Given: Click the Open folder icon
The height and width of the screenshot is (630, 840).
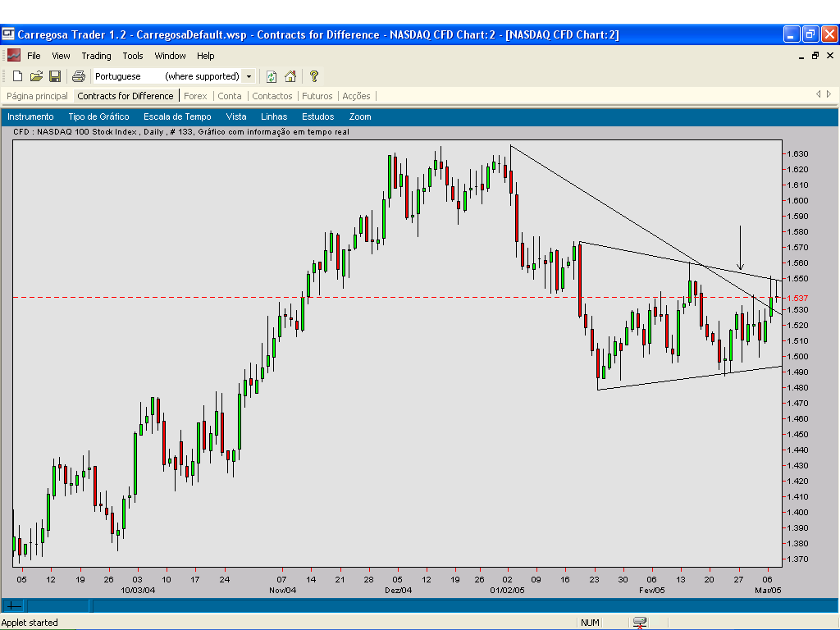Looking at the screenshot, I should click(36, 76).
